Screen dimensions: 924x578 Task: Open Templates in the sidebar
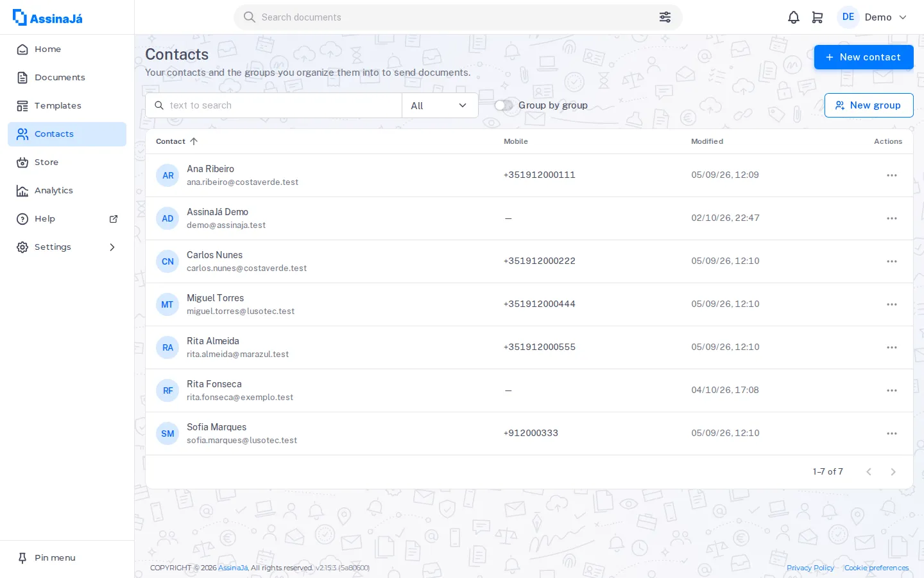coord(67,106)
